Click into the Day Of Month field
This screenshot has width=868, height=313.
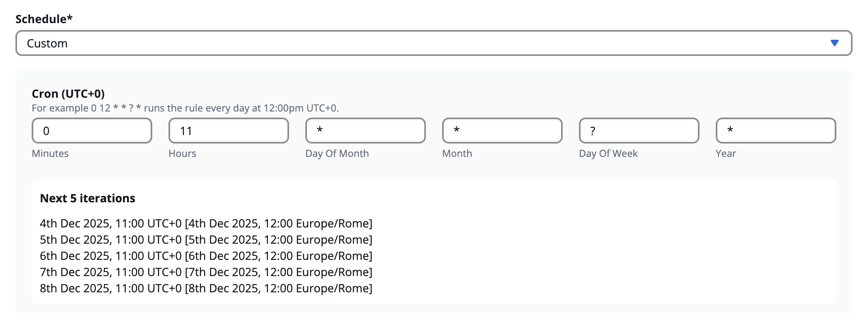(x=365, y=131)
